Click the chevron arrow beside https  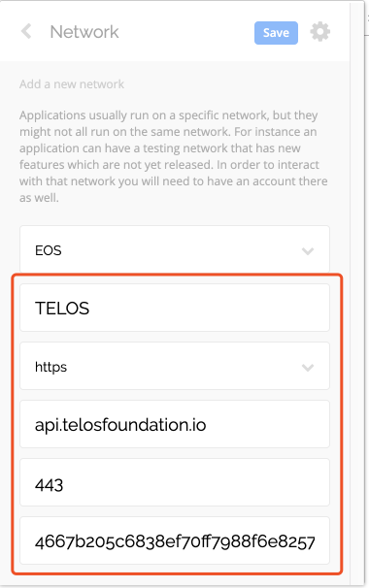308,368
